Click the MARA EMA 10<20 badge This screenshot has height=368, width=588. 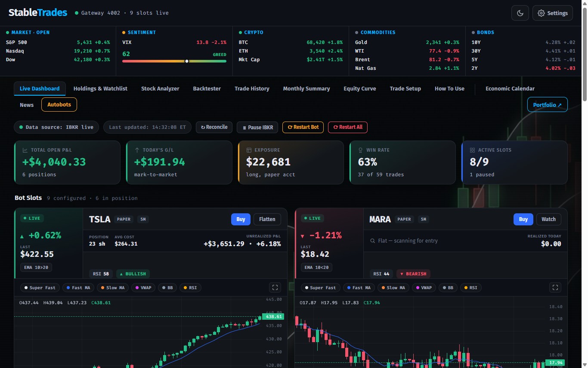click(317, 268)
